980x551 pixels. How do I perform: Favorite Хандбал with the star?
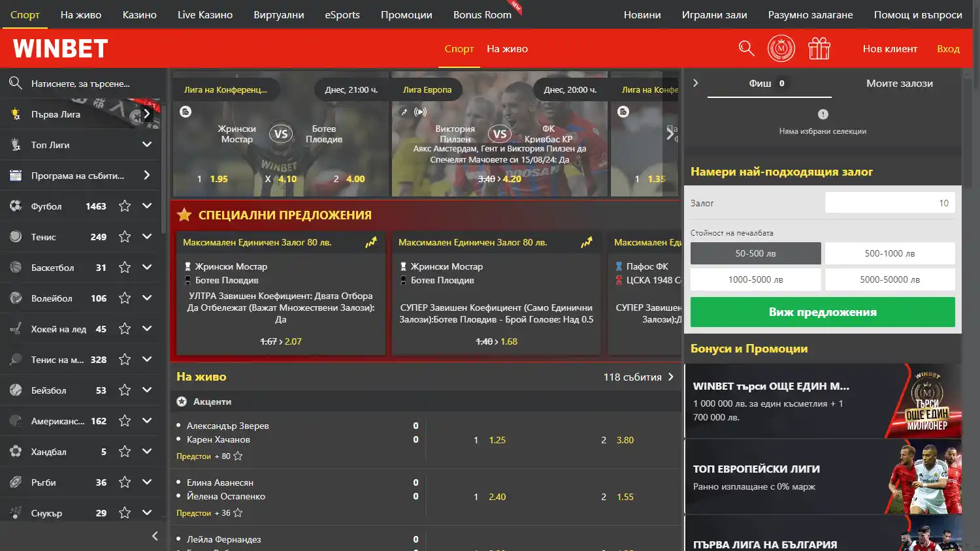(125, 452)
